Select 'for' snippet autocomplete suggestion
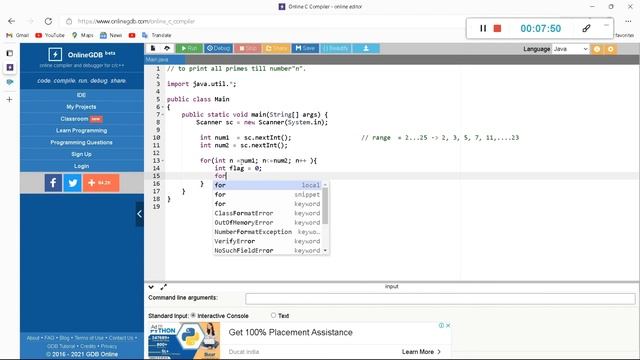Image resolution: width=640 pixels, height=360 pixels. point(267,195)
